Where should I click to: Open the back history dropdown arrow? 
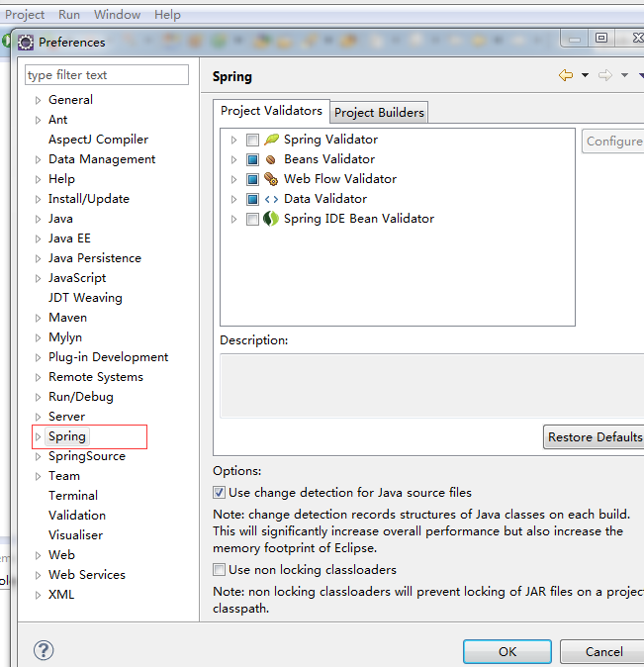(585, 75)
